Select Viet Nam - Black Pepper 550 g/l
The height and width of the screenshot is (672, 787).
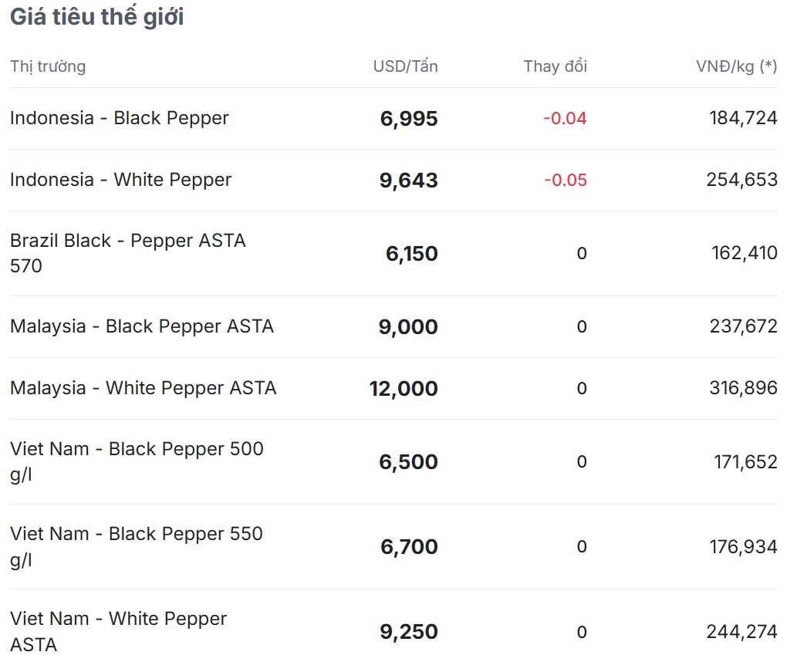137,546
